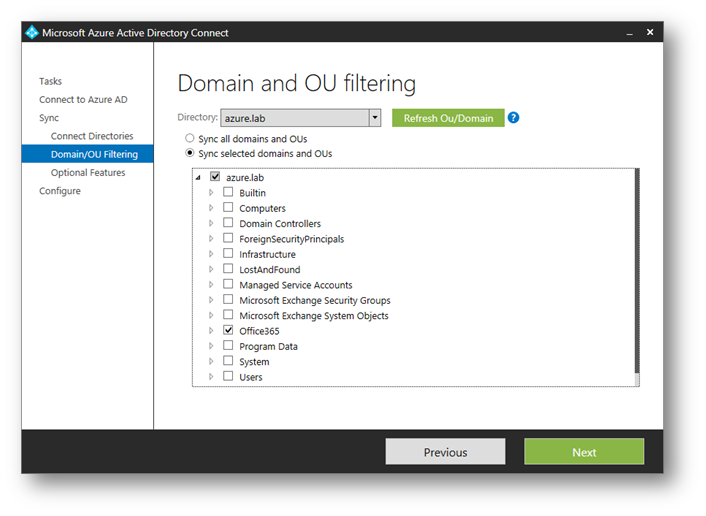706x516 pixels.
Task: Check the LostAndFound checkbox
Action: tap(228, 268)
